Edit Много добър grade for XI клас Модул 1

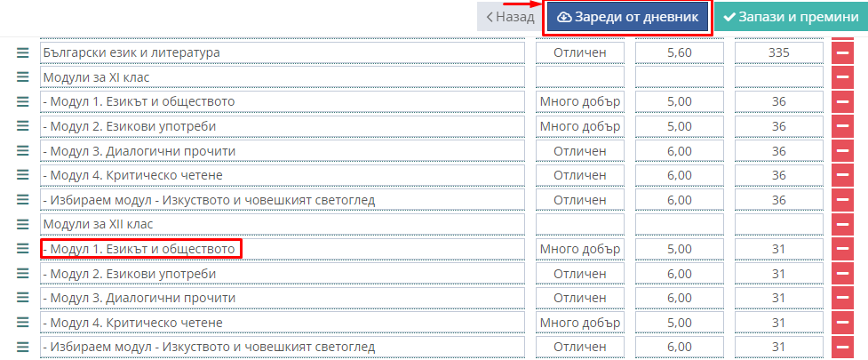coord(579,101)
